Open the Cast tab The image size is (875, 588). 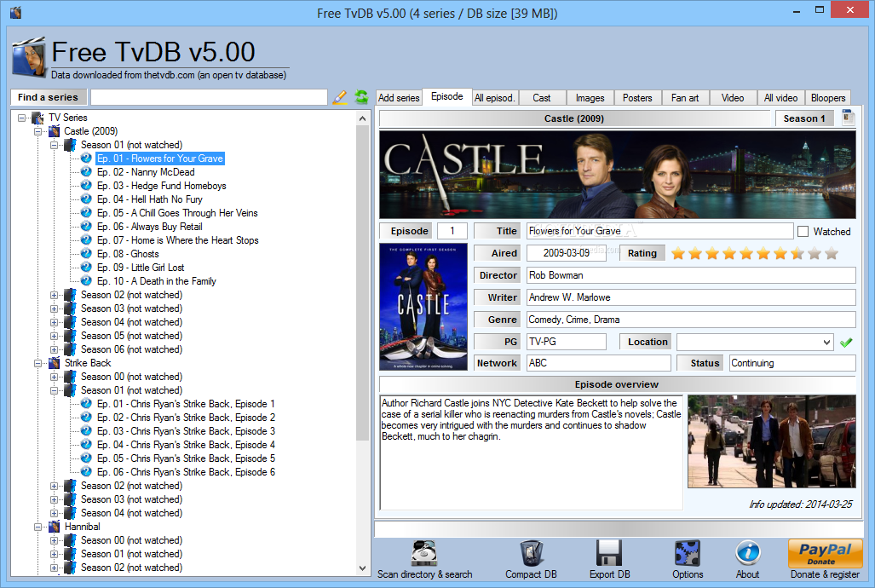(541, 98)
